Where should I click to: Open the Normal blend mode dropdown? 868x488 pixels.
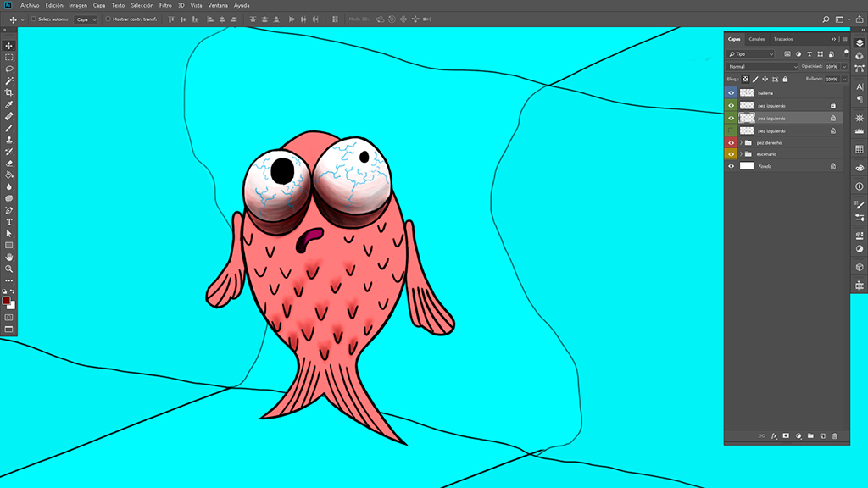pyautogui.click(x=762, y=66)
